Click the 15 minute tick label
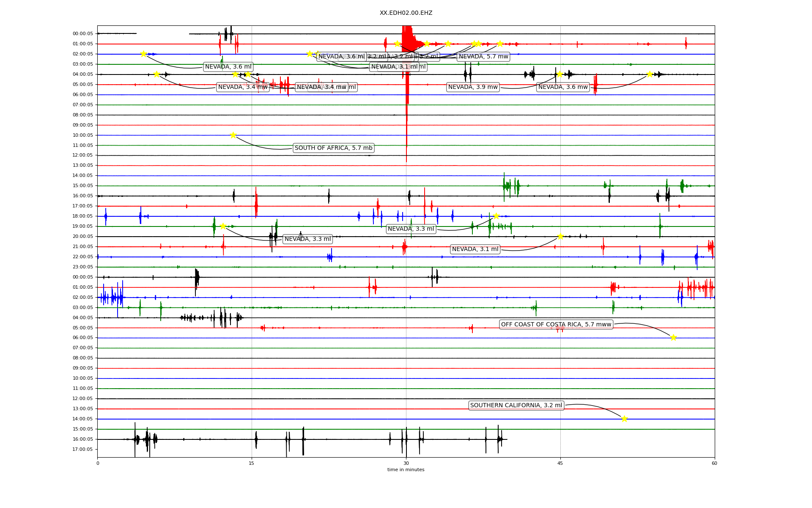 point(252,463)
